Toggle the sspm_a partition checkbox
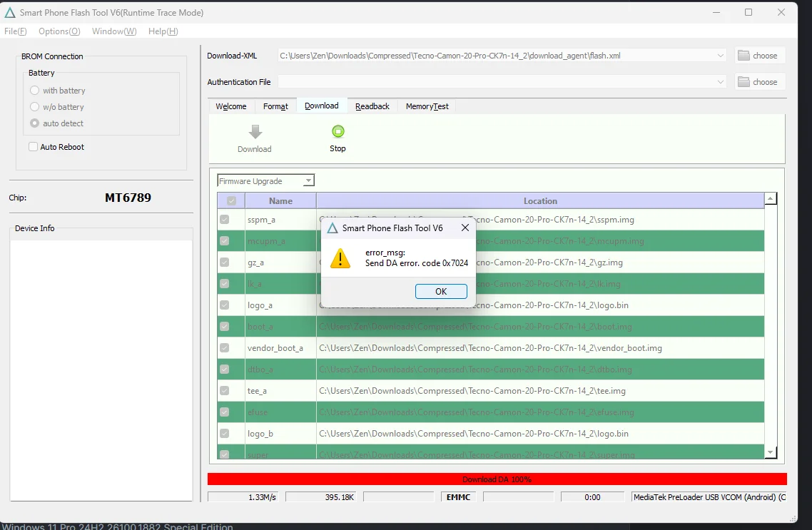This screenshot has height=530, width=812. 224,220
